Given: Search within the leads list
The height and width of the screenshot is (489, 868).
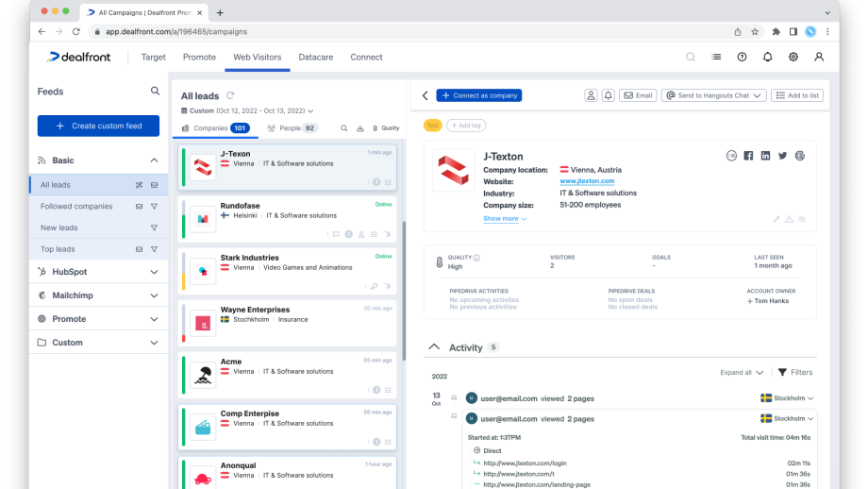Looking at the screenshot, I should (343, 128).
